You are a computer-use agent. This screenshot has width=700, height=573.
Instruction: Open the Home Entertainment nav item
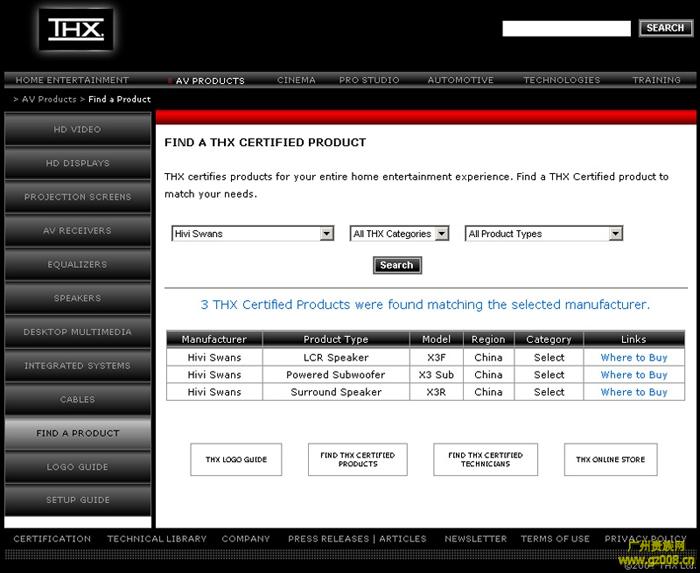(72, 80)
